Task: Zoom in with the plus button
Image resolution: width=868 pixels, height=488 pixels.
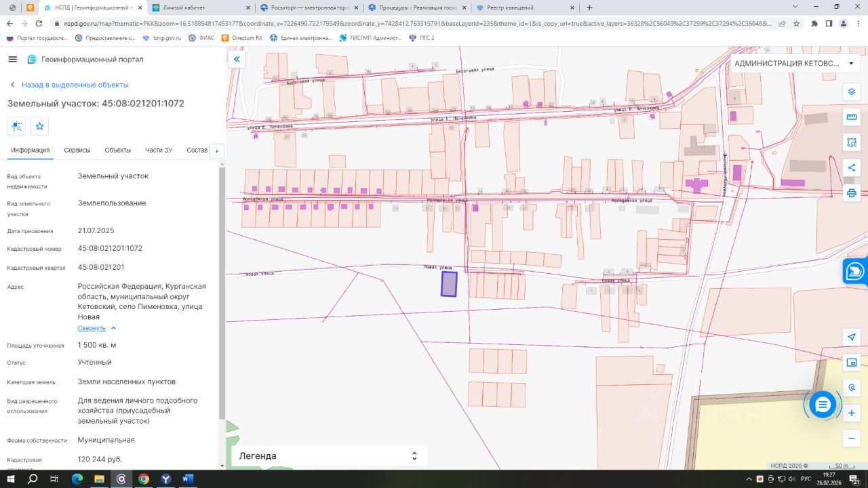Action: [852, 413]
